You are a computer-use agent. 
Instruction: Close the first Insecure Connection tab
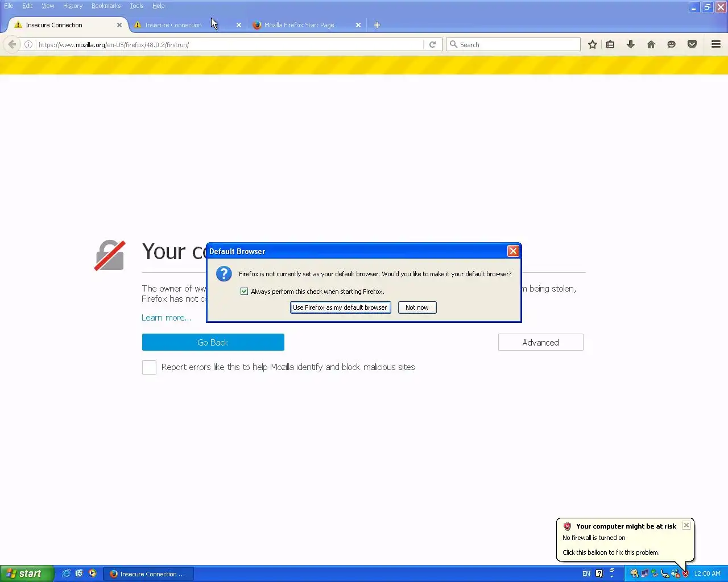[119, 25]
